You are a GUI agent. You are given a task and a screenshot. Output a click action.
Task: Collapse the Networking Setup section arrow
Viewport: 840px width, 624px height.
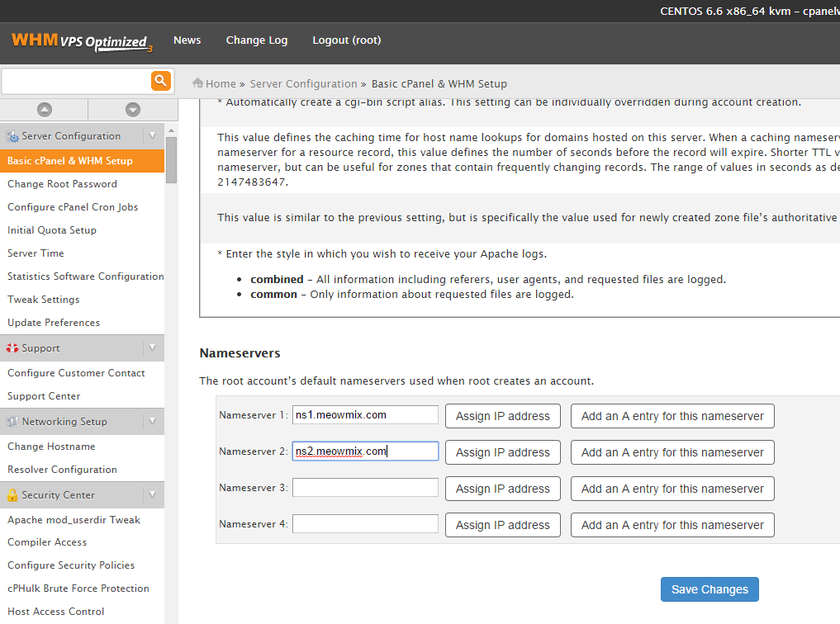point(153,421)
